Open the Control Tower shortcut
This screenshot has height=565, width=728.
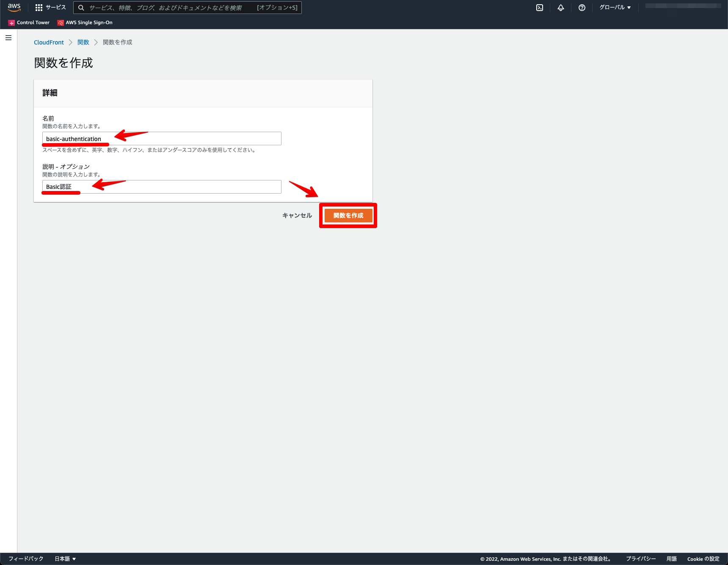(29, 23)
